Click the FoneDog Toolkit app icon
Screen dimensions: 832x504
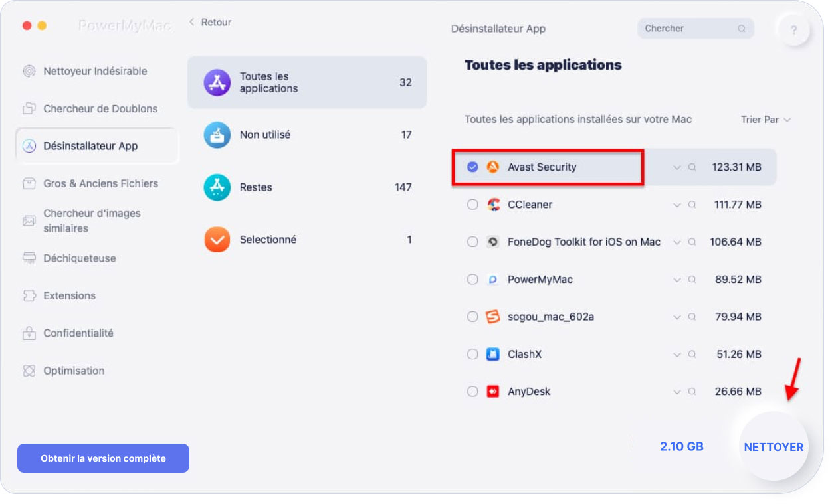point(492,242)
